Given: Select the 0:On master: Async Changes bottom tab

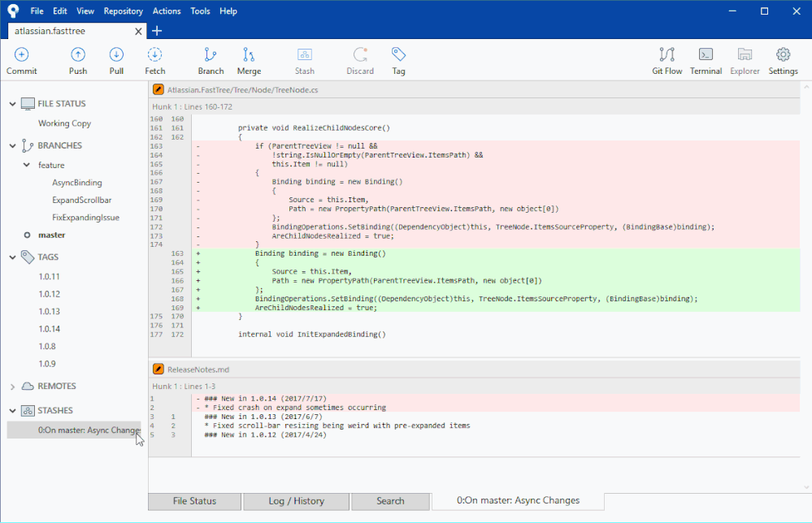Looking at the screenshot, I should coord(518,501).
